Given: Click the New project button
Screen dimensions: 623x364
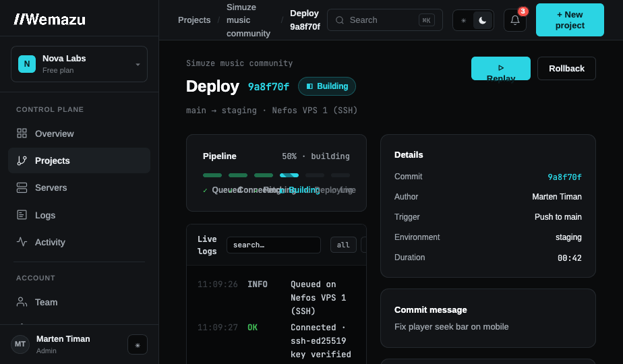Looking at the screenshot, I should pyautogui.click(x=570, y=20).
